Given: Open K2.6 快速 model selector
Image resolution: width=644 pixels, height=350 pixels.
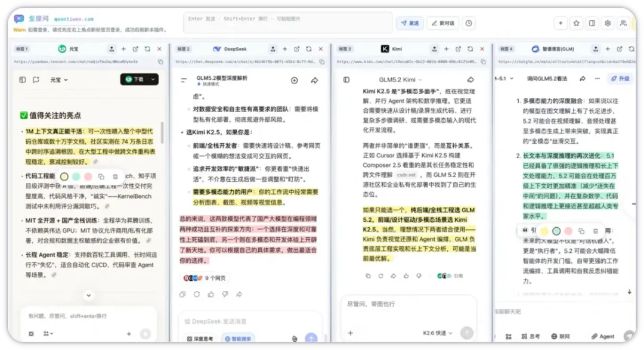Looking at the screenshot, I should (x=438, y=333).
